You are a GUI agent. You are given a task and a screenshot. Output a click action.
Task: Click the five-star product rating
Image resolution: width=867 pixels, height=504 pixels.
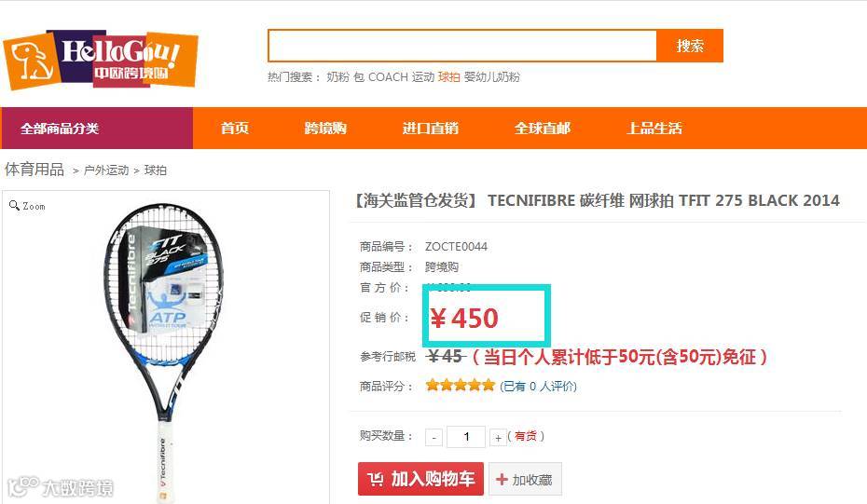(460, 385)
